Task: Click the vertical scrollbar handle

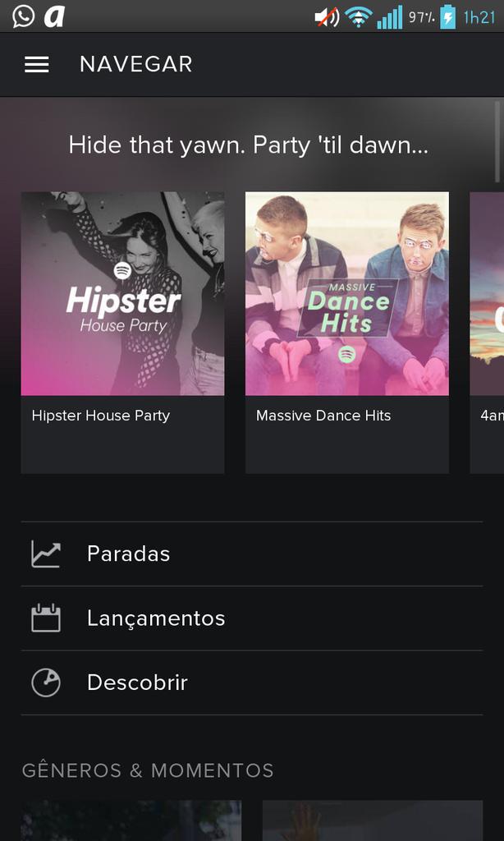Action: [497, 141]
